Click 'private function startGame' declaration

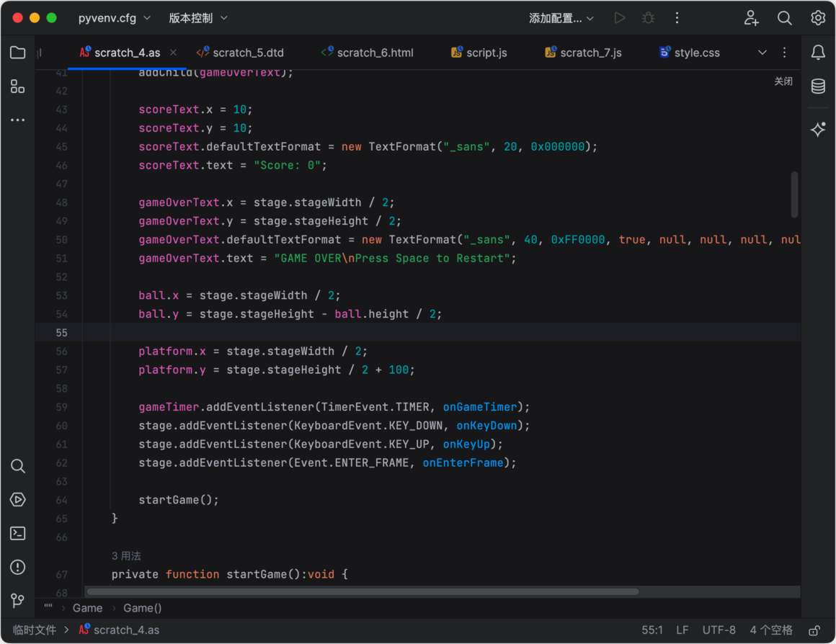pos(229,575)
